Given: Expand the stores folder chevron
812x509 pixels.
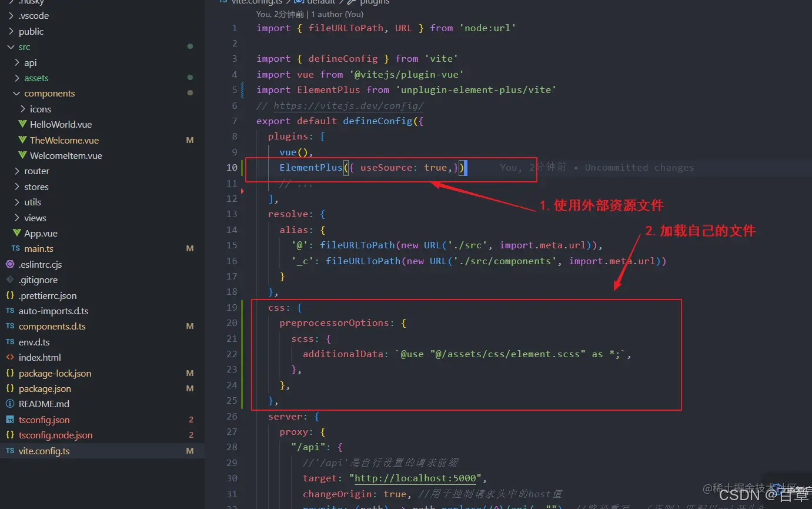Looking at the screenshot, I should pos(16,187).
